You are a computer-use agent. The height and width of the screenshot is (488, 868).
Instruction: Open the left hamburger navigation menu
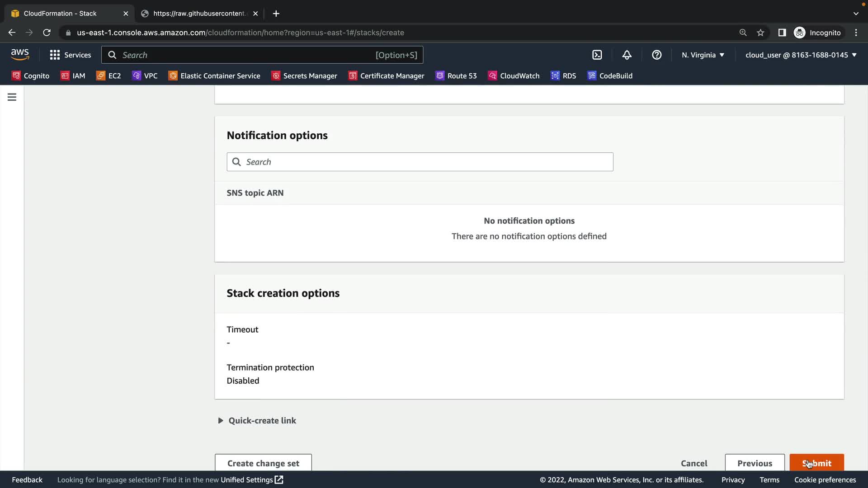pos(12,97)
